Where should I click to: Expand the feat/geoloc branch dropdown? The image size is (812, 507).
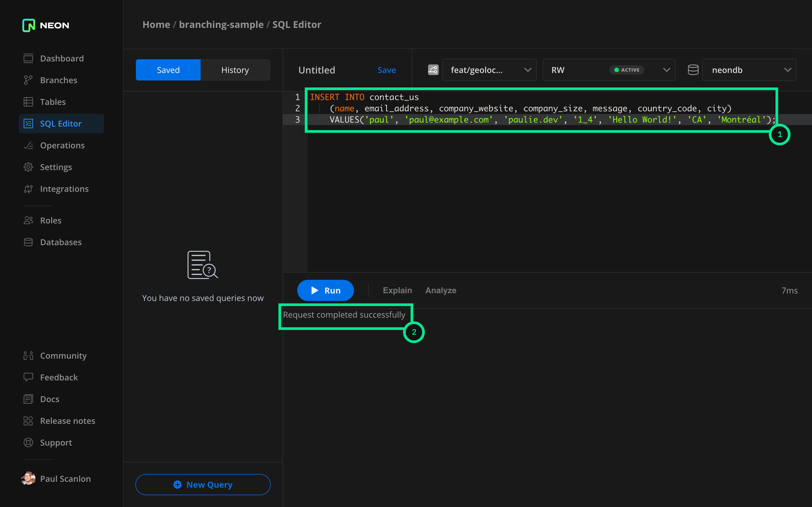click(x=489, y=70)
